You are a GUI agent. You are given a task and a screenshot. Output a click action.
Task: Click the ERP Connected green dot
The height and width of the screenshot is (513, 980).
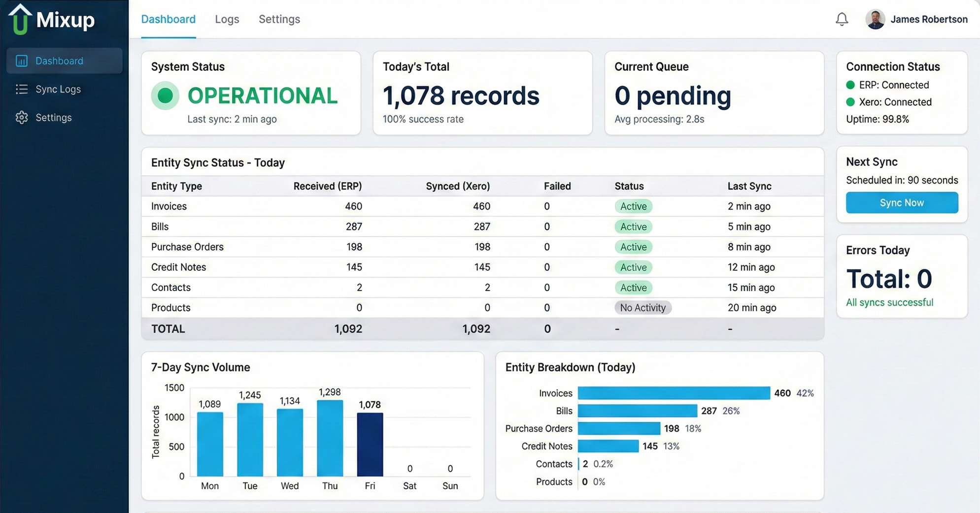point(850,85)
